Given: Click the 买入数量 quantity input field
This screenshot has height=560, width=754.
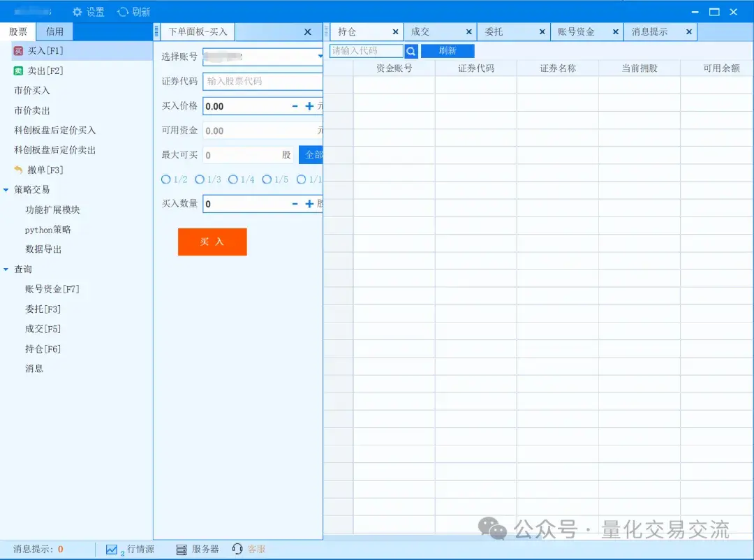Looking at the screenshot, I should tap(246, 204).
